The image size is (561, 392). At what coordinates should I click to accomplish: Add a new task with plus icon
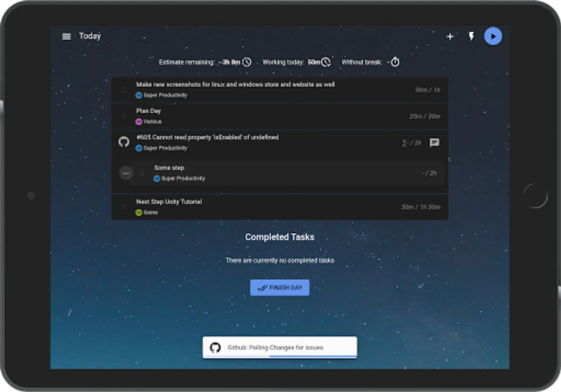(450, 37)
